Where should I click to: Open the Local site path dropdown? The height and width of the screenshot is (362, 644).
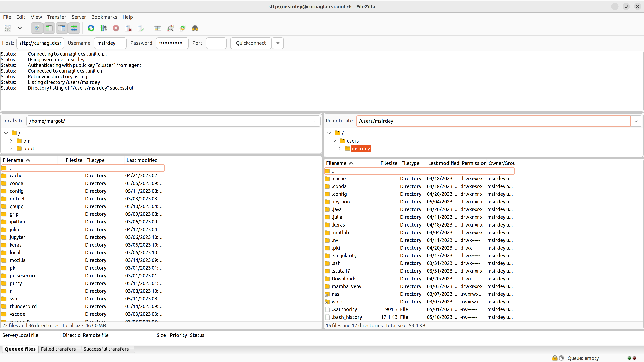[314, 121]
